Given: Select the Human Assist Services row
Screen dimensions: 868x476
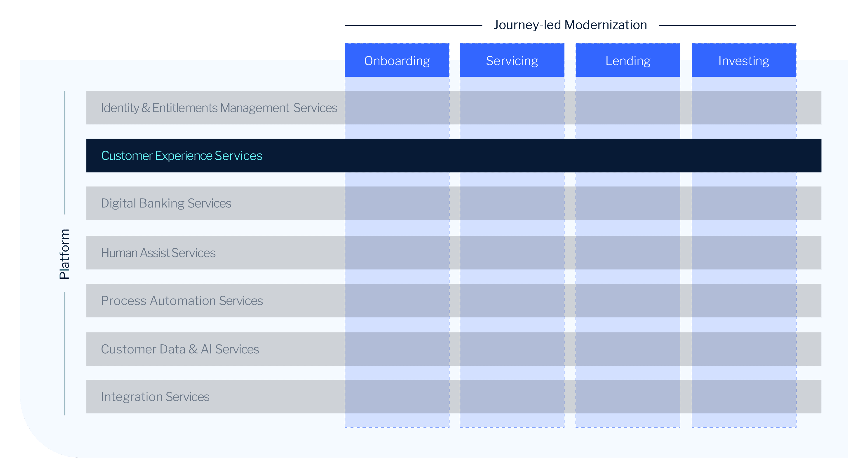Looking at the screenshot, I should point(158,253).
